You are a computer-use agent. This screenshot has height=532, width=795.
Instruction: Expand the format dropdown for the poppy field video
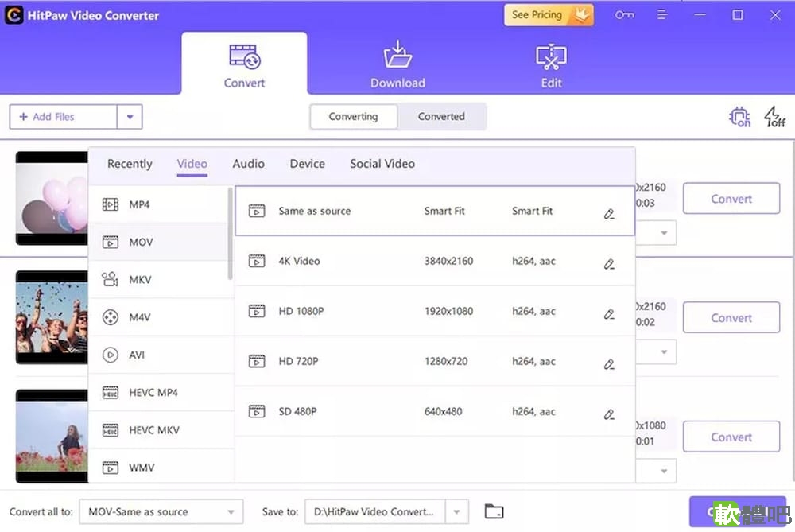[664, 471]
